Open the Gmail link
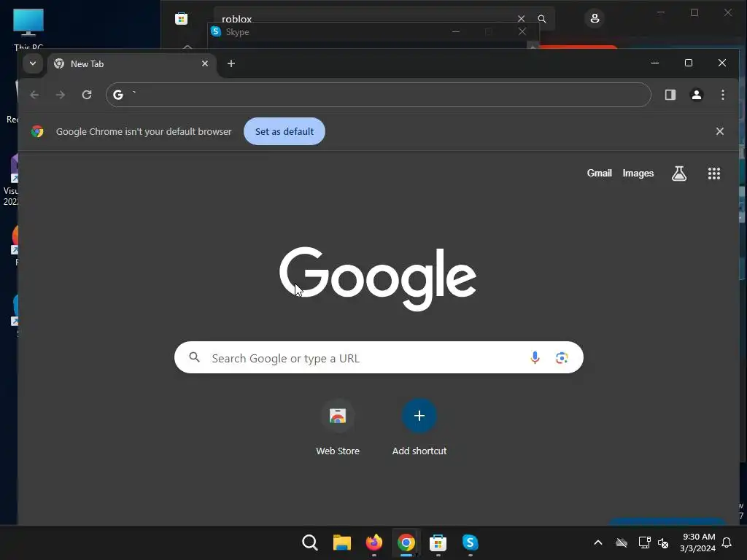Image resolution: width=747 pixels, height=560 pixels. coord(600,174)
